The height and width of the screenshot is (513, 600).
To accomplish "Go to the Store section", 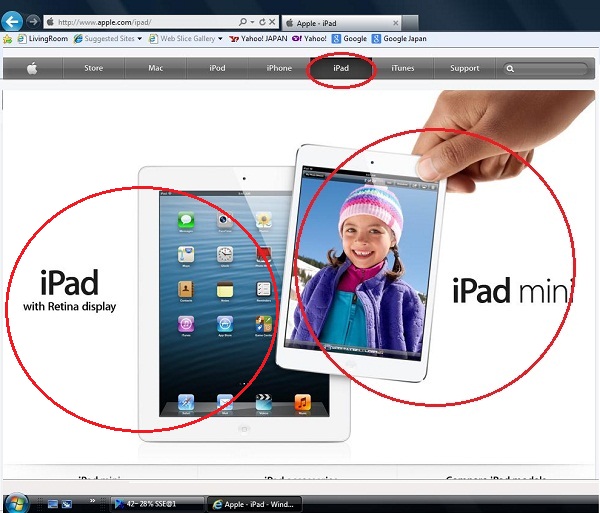I will (x=94, y=68).
